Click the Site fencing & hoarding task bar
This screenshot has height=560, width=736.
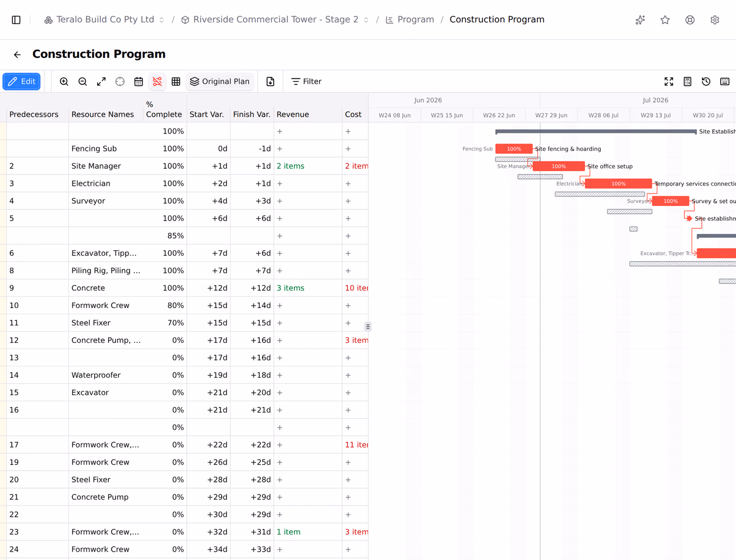tap(514, 149)
